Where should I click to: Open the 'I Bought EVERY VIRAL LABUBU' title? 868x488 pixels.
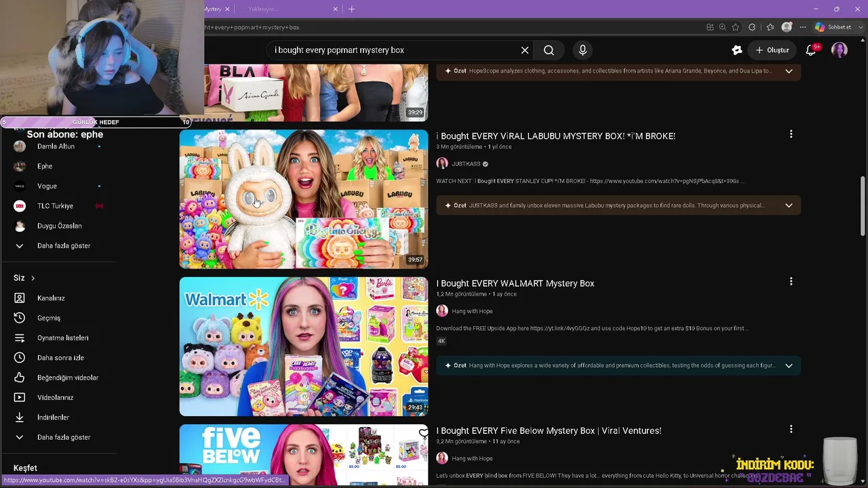click(x=555, y=136)
